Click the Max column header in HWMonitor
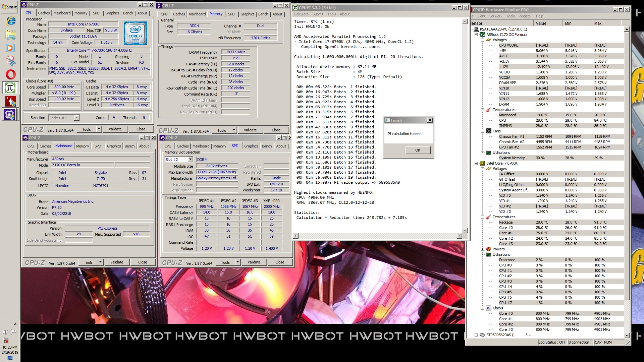This screenshot has height=362, width=644. coord(606,23)
